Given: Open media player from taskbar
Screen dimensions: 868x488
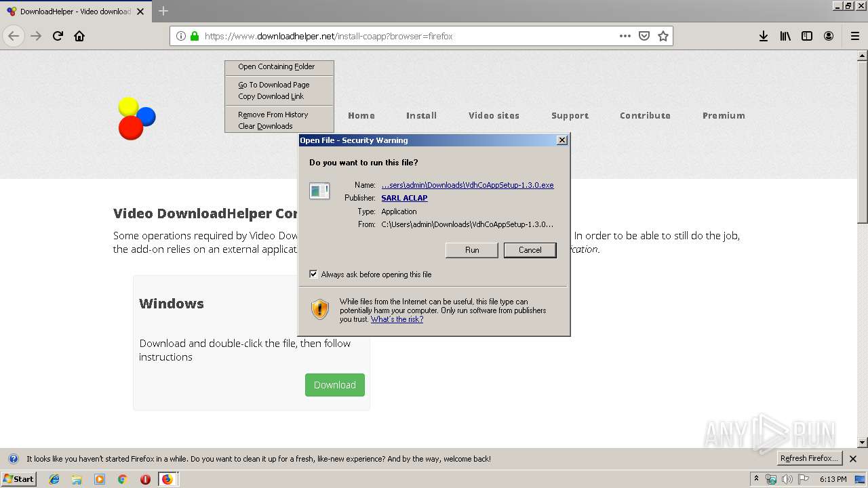Looking at the screenshot, I should 100,479.
